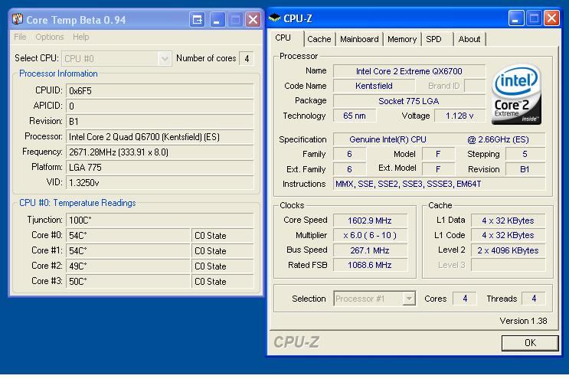Click the Core #2 temperature reading 49C
Screen dimensions: 569x392
pos(128,266)
